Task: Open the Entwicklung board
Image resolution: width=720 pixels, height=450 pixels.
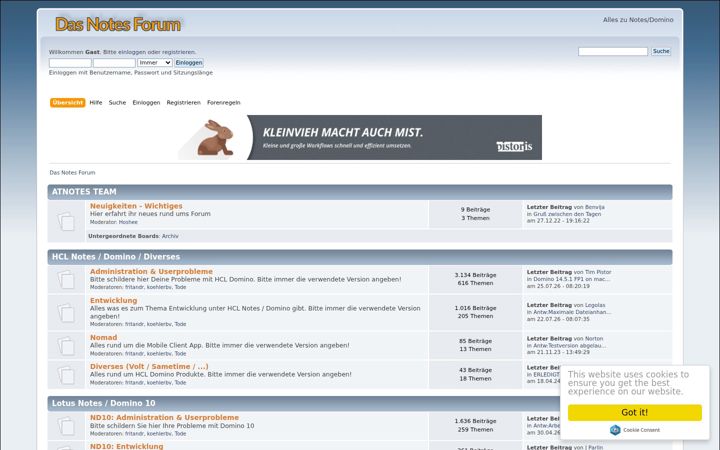Action: [x=113, y=300]
